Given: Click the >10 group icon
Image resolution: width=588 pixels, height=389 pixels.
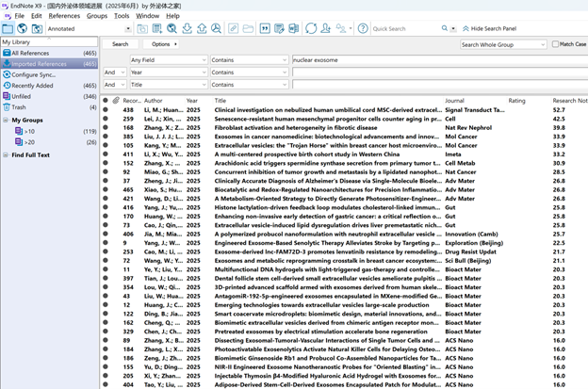Looking at the screenshot, I should pyautogui.click(x=19, y=131).
